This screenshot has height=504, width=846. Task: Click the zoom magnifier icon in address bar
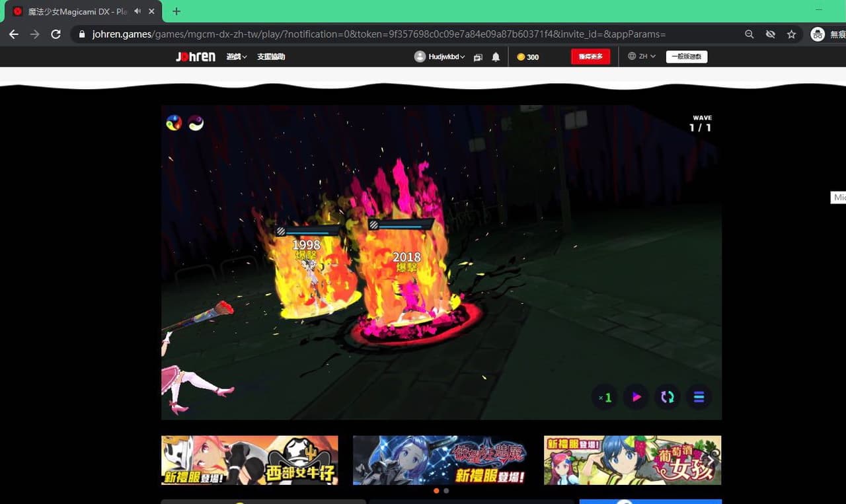coord(749,34)
